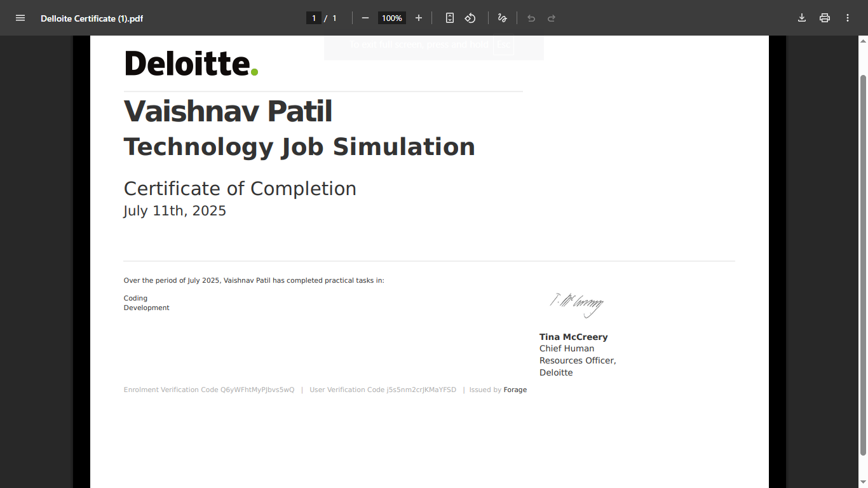Select the Certificate of Completion heading
The height and width of the screenshot is (488, 868).
coord(240,188)
